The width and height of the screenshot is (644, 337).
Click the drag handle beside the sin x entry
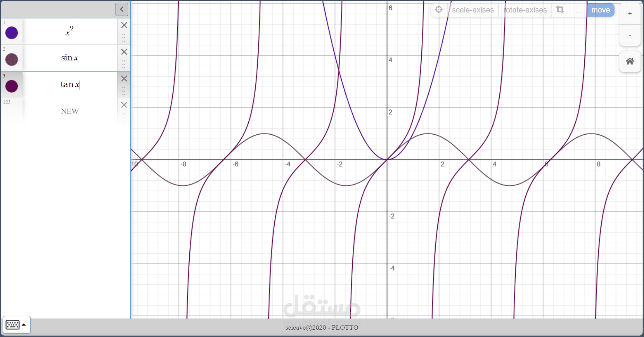click(x=123, y=64)
